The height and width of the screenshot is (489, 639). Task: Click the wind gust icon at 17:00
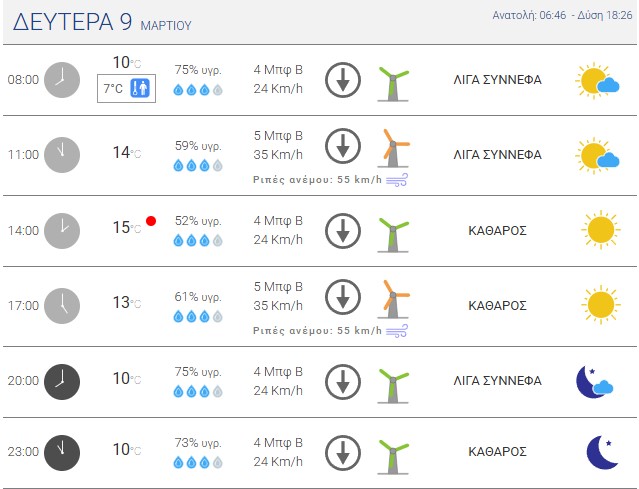click(x=397, y=330)
